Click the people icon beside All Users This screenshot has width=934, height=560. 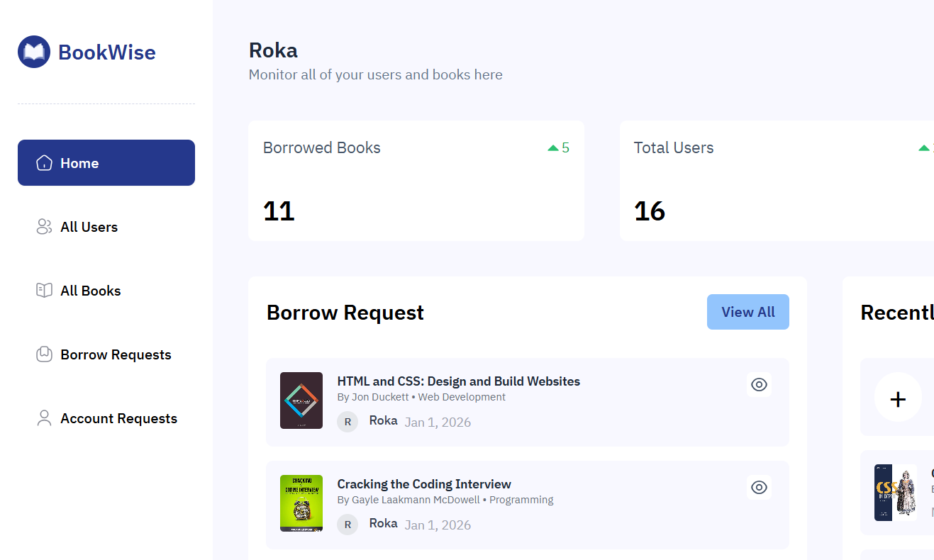click(x=43, y=226)
